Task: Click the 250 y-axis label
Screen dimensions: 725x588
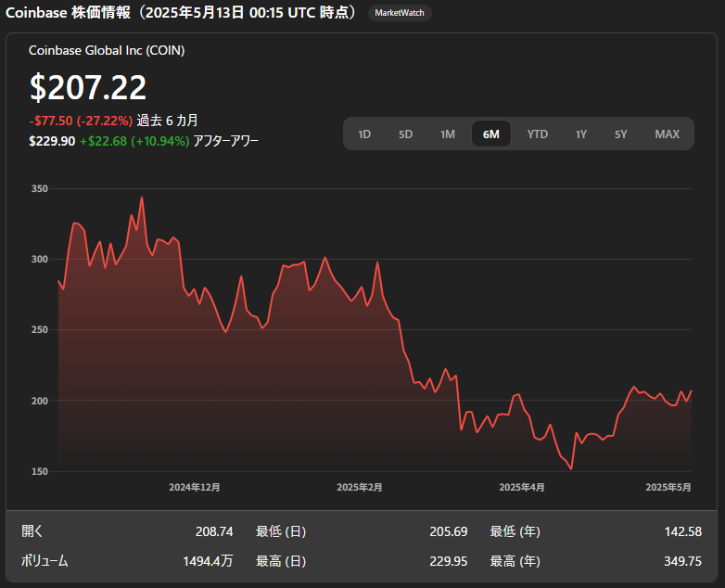Action: (40, 330)
